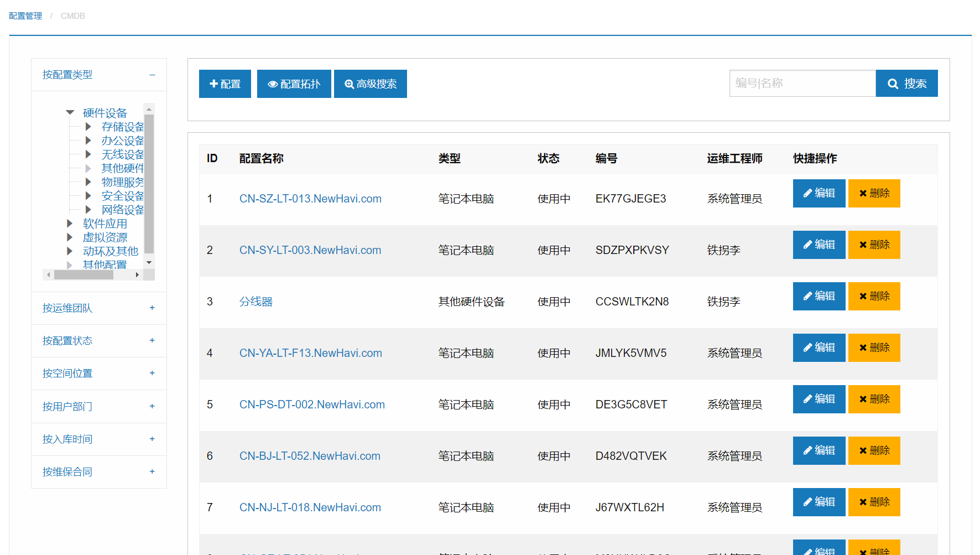
Task: Open 高级搜索 advanced search
Action: [x=370, y=84]
